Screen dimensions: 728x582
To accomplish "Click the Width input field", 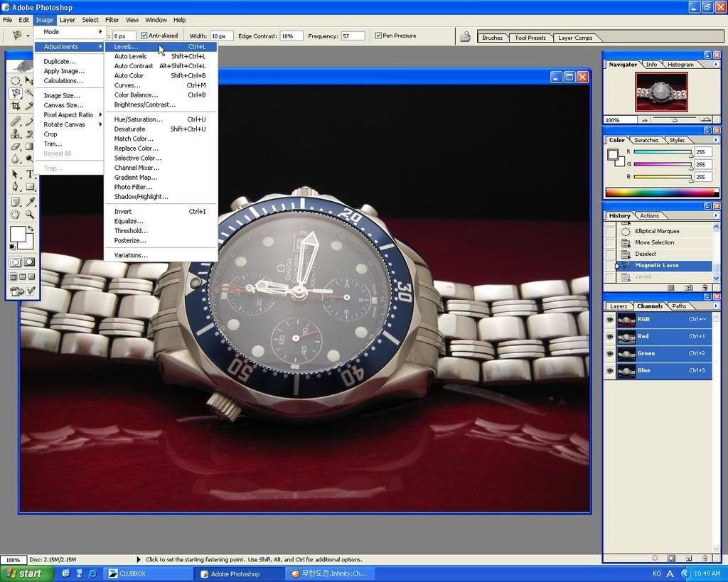I will (x=221, y=36).
